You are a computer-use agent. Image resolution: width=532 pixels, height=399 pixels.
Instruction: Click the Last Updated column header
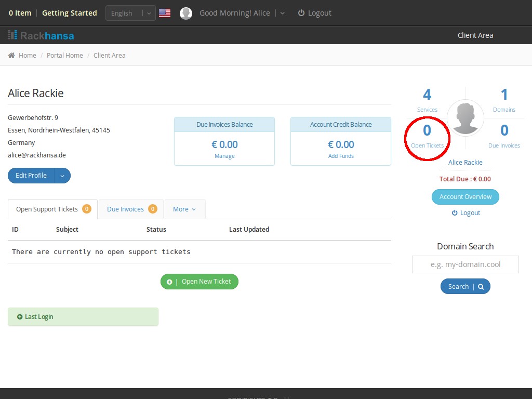249,229
